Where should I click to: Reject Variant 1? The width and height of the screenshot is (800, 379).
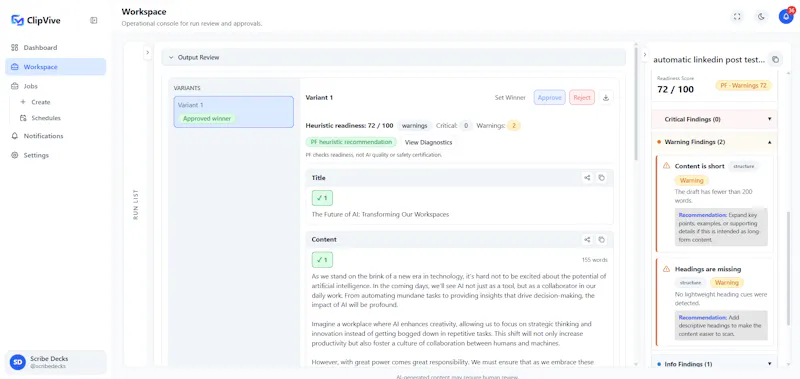pyautogui.click(x=582, y=97)
